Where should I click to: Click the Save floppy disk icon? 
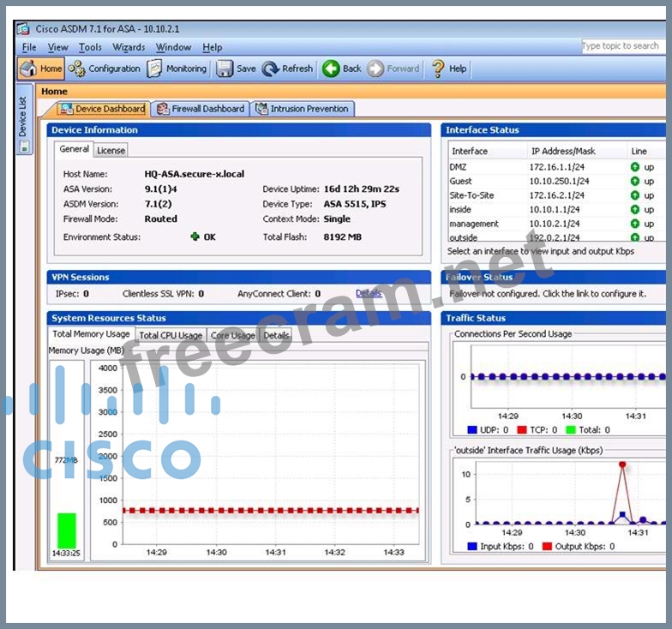point(225,69)
